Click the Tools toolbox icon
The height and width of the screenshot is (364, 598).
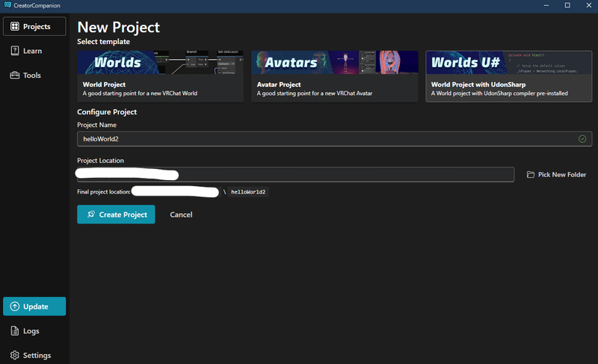14,75
